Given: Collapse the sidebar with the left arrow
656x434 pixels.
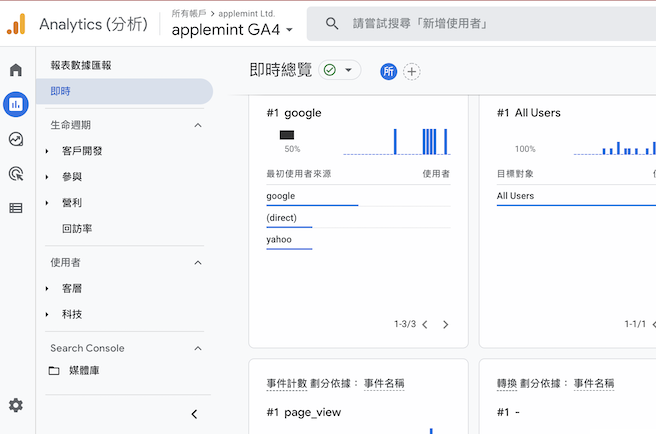Looking at the screenshot, I should click(x=194, y=414).
